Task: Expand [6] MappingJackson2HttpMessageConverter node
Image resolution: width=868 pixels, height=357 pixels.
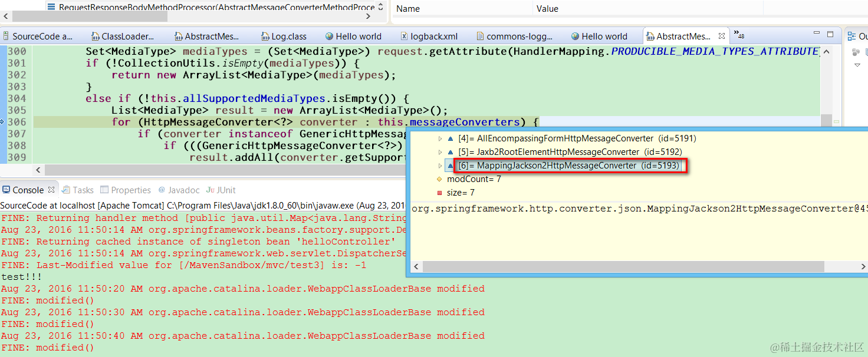Action: pos(440,166)
